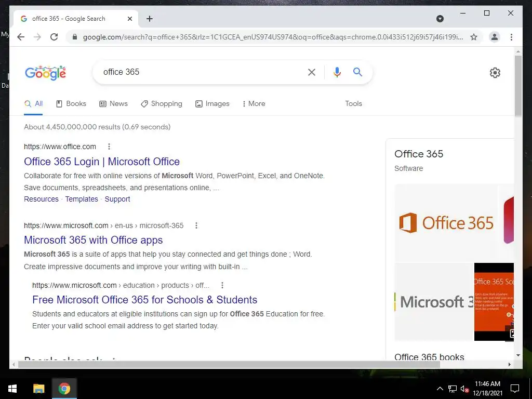Screen dimensions: 532x399
Task: Click the horizontal scrollbar thumb
Action: coord(229,364)
